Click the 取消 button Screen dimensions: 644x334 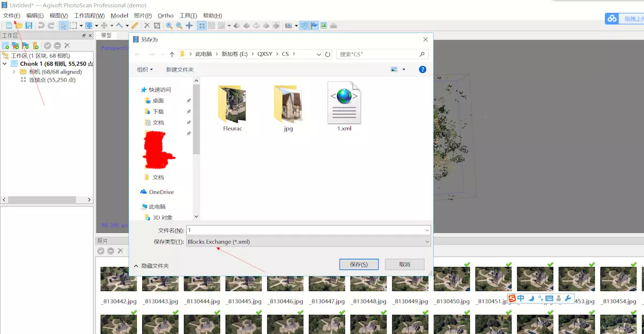coord(405,264)
